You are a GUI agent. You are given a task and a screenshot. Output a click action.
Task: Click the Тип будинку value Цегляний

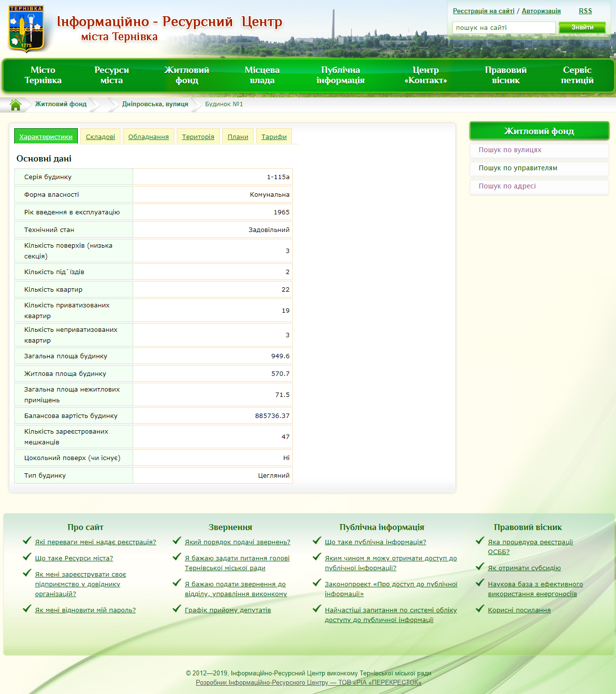[x=274, y=476]
